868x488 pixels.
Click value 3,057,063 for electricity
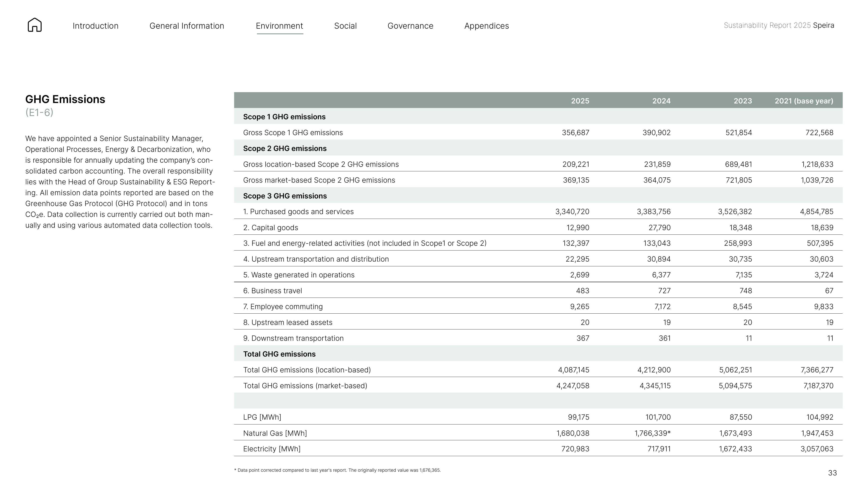coord(817,449)
